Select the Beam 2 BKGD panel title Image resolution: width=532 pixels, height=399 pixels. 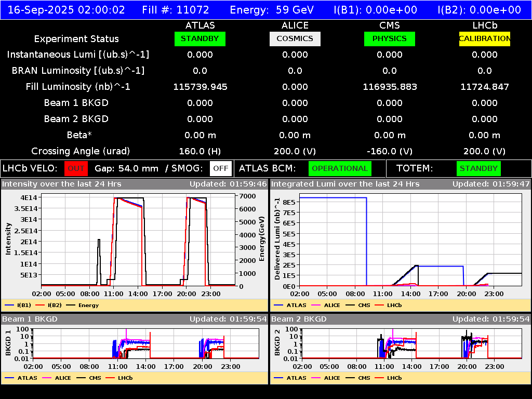299,319
